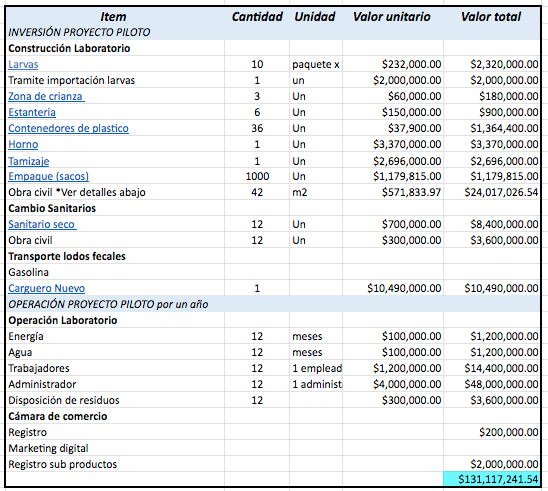This screenshot has height=491, width=548.
Task: Select the Cantidad header cell
Action: click(257, 16)
